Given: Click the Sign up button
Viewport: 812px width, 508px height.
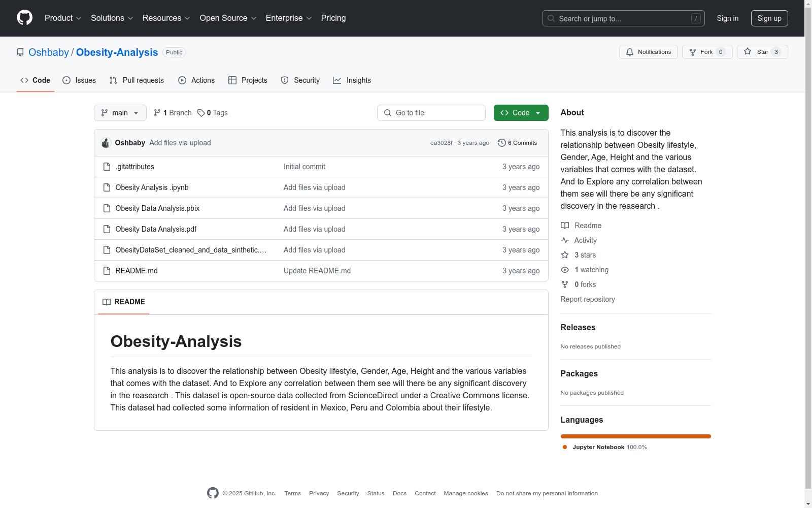Looking at the screenshot, I should [x=769, y=18].
